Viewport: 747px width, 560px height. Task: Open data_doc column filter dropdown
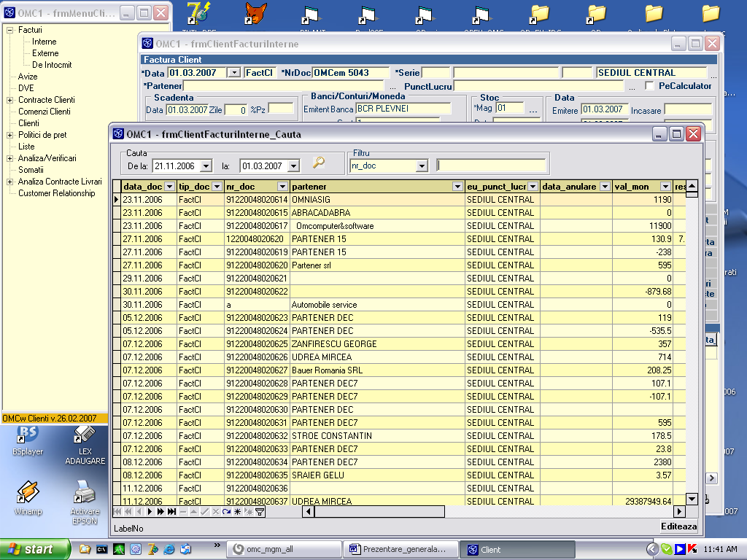point(169,187)
